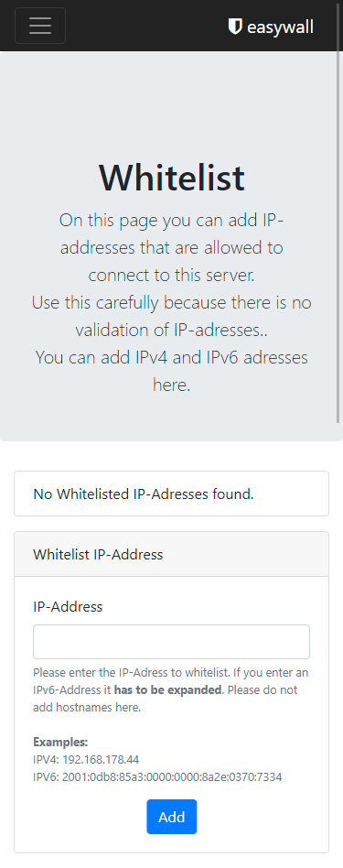Viewport: 343px width, 868px height.
Task: Go to home via easywall brand text
Action: 280,27
